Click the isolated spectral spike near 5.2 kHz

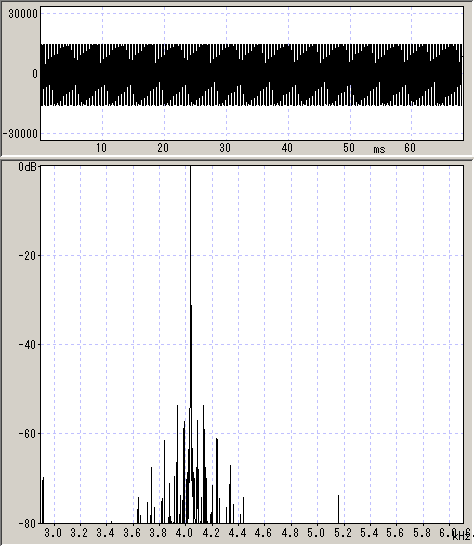coord(338,509)
